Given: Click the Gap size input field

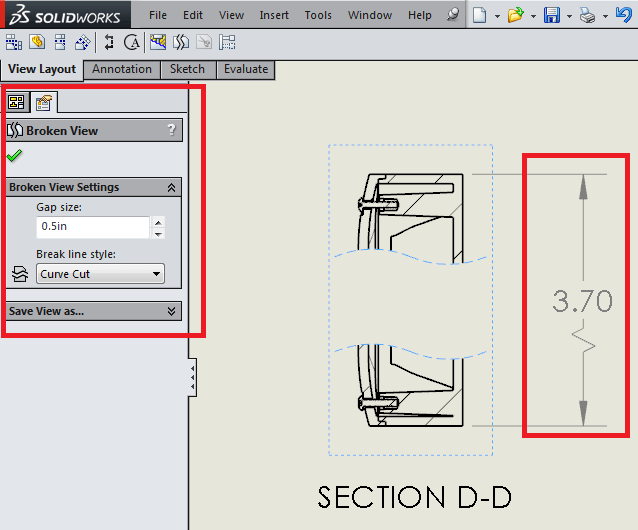Looking at the screenshot, I should [93, 227].
